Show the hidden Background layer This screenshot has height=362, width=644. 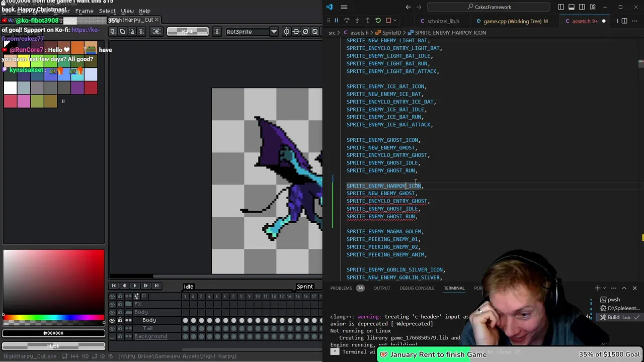[112, 336]
